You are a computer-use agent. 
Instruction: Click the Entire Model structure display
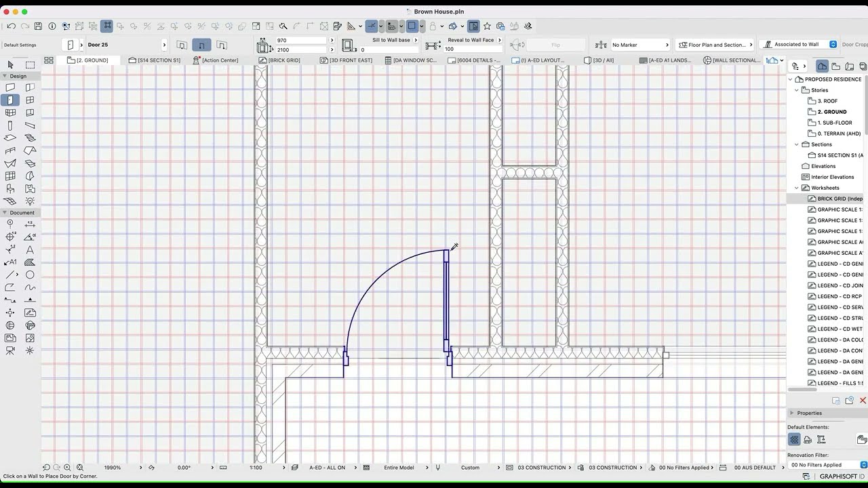pos(399,468)
